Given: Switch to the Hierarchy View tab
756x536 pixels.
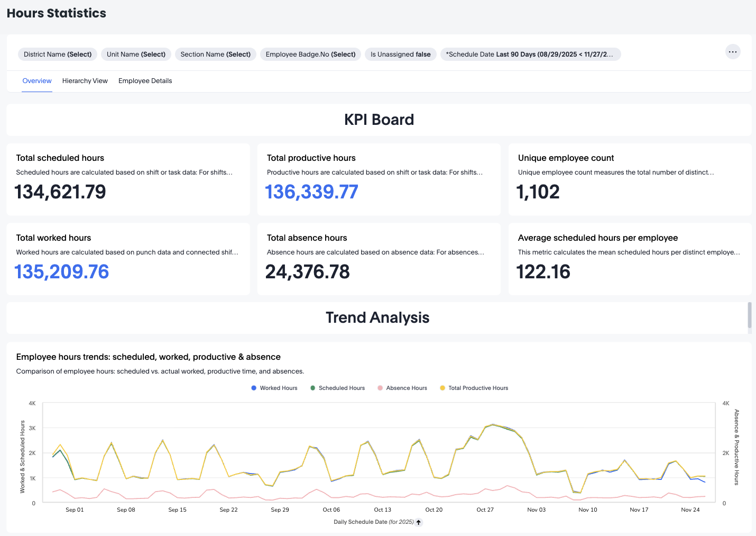Looking at the screenshot, I should click(85, 81).
